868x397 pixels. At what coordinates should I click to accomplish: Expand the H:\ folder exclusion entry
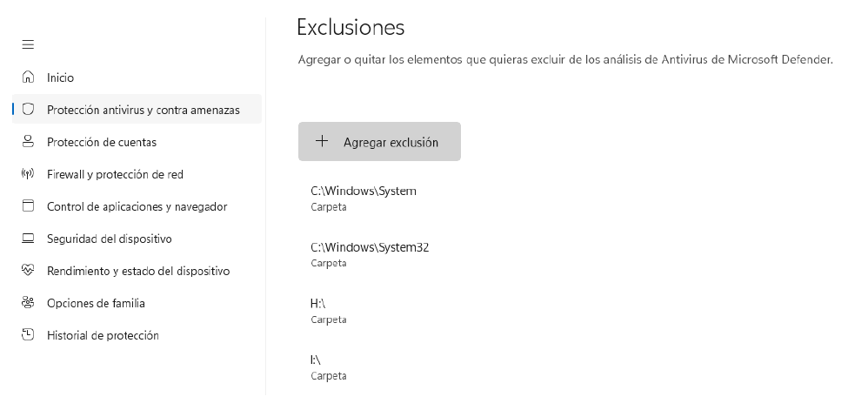pyautogui.click(x=329, y=310)
